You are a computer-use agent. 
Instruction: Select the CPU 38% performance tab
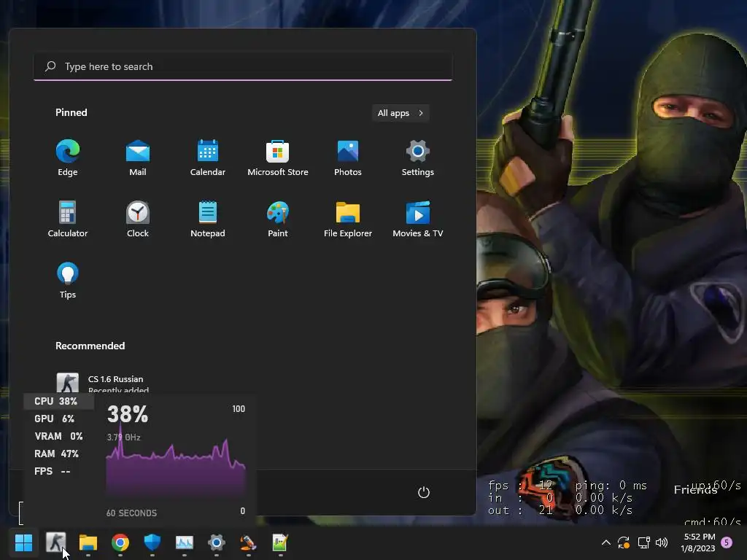[x=58, y=401]
